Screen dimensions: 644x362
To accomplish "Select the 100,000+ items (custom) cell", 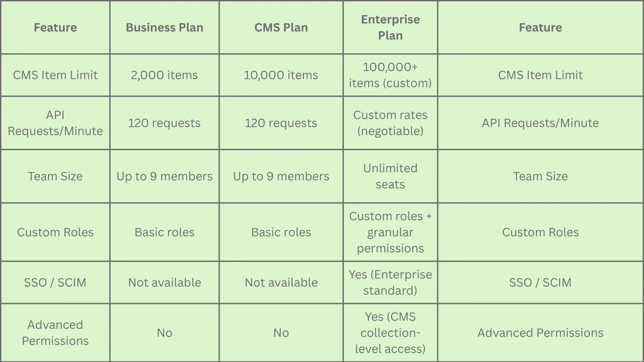I will 390,75.
